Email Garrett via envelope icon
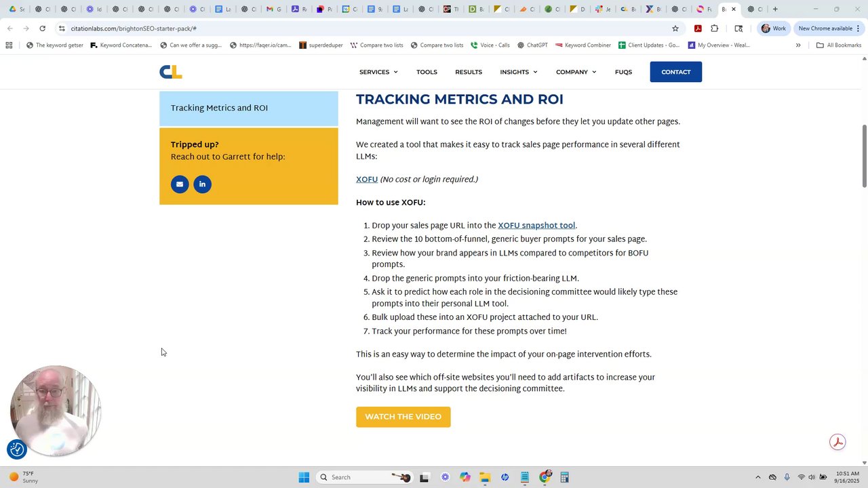 [180, 184]
